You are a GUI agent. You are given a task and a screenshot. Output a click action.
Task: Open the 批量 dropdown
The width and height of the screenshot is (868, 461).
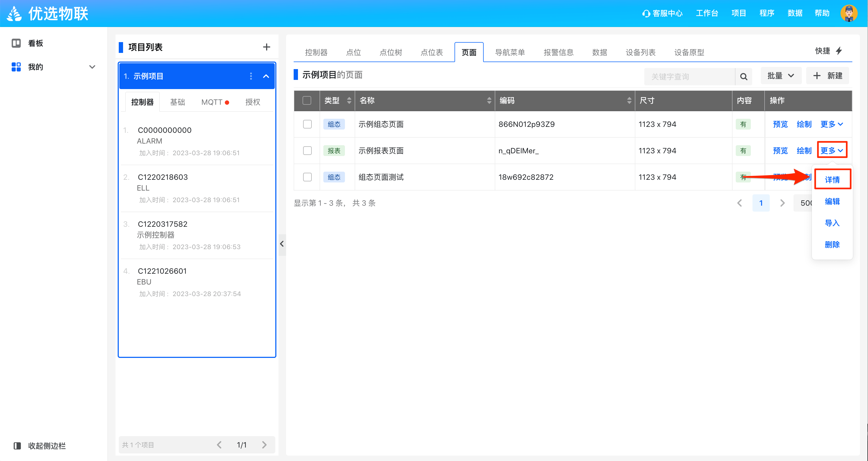coord(781,76)
